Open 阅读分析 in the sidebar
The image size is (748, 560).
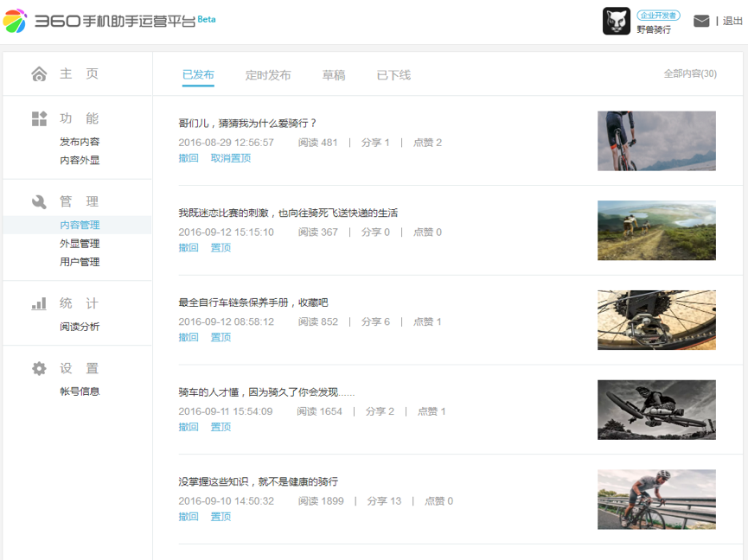click(80, 327)
